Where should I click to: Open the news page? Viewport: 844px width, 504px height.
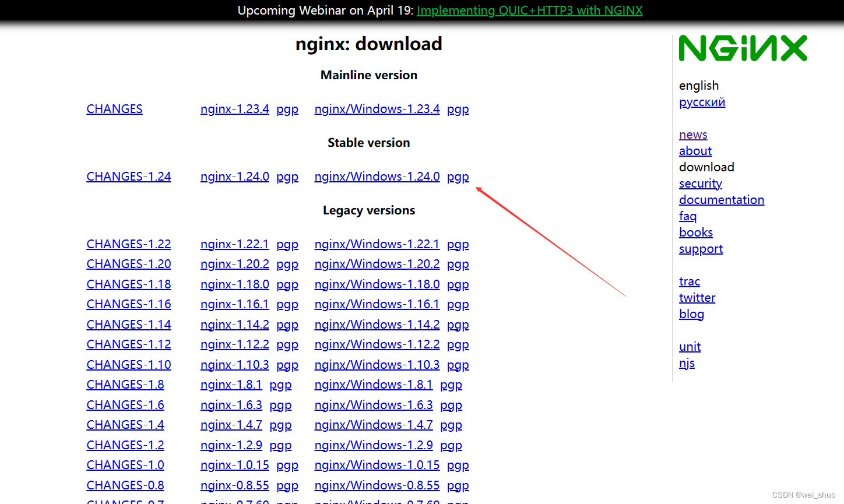pyautogui.click(x=693, y=135)
